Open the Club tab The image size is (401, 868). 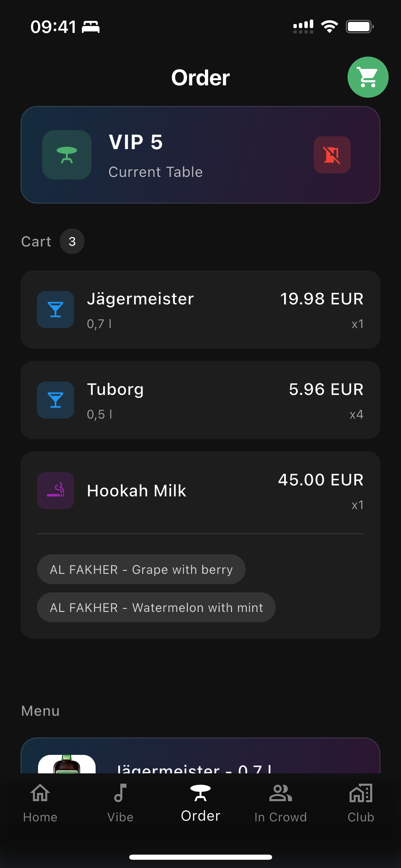click(361, 803)
